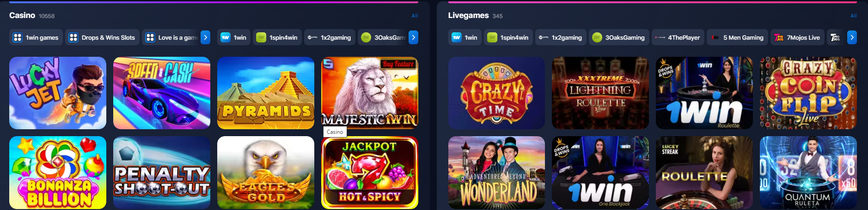
Task: Choose 1win provider in Livegames row
Action: pyautogui.click(x=465, y=37)
